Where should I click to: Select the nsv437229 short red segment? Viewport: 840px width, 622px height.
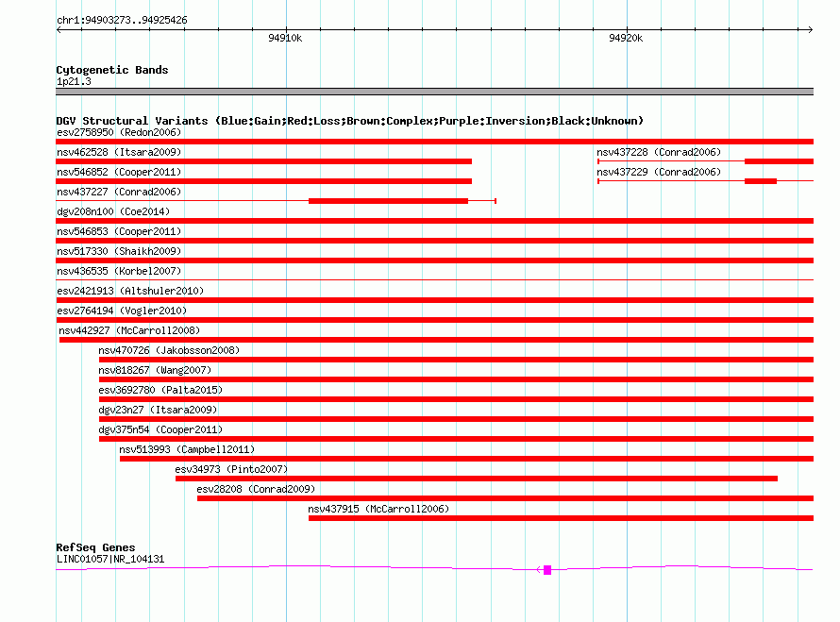761,181
